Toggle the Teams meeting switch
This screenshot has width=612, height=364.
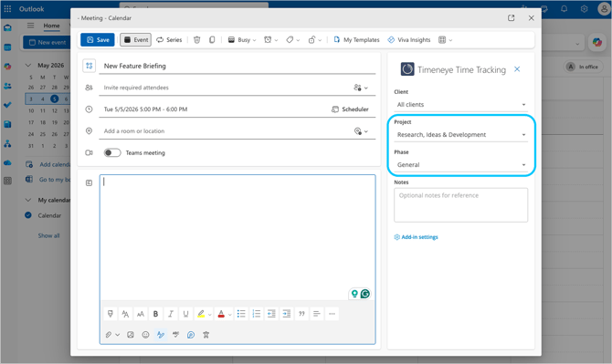(x=112, y=152)
